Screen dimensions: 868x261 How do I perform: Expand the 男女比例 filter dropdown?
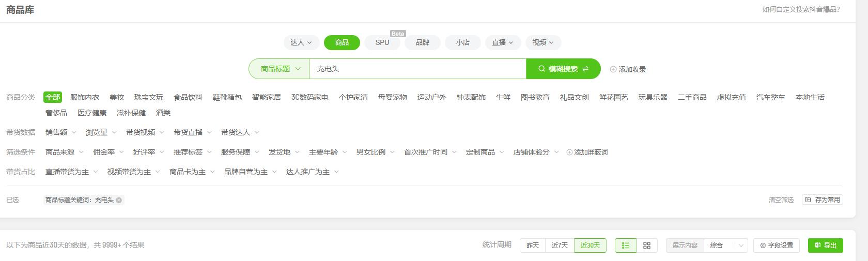(375, 152)
